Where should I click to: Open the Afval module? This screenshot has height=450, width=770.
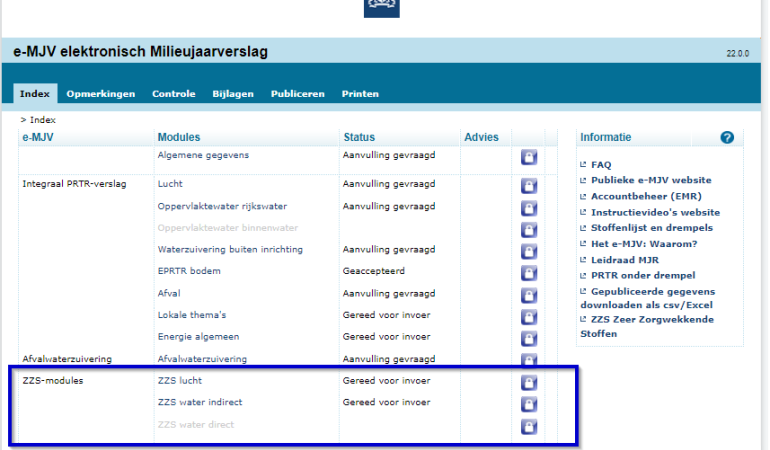[169, 293]
